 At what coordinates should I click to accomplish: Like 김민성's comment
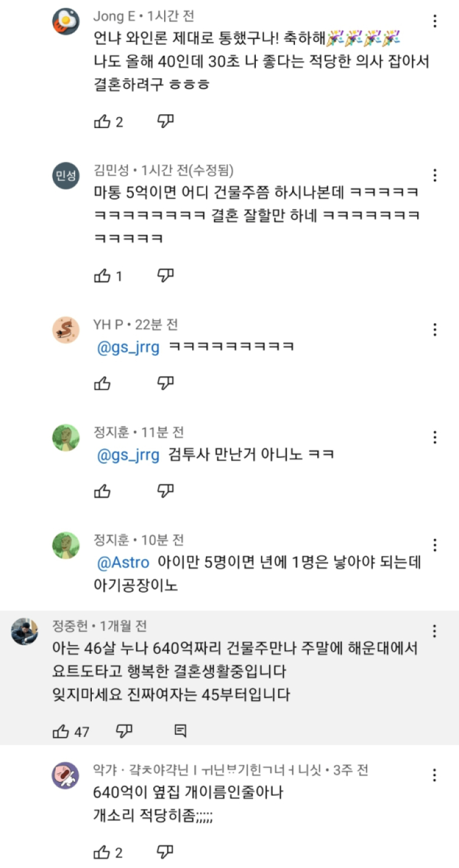pyautogui.click(x=102, y=276)
